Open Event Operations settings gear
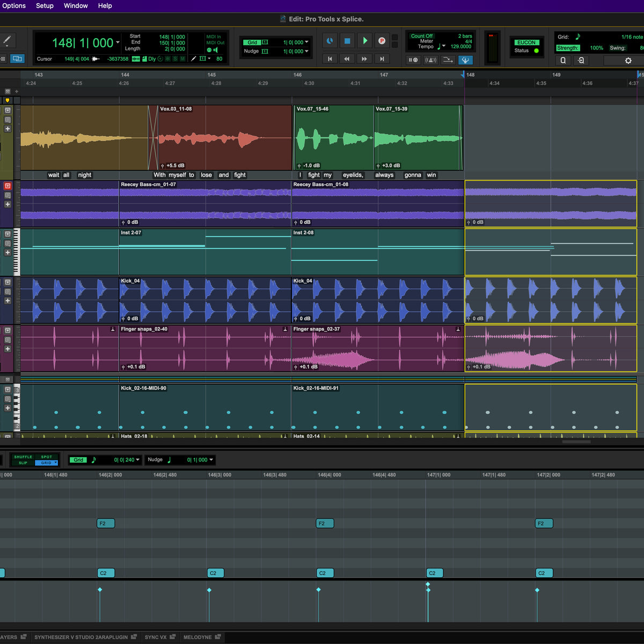The image size is (644, 644). coord(628,61)
